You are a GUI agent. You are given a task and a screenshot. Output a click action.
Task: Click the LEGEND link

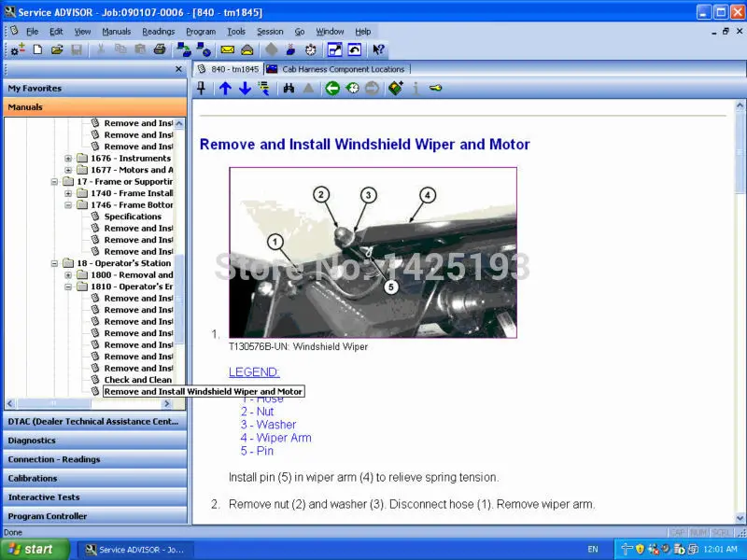pyautogui.click(x=254, y=371)
